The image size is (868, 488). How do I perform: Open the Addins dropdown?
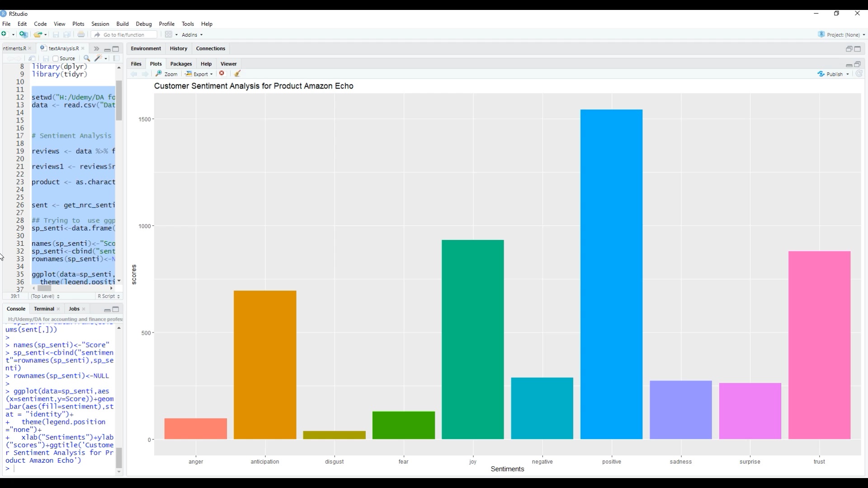(x=192, y=35)
